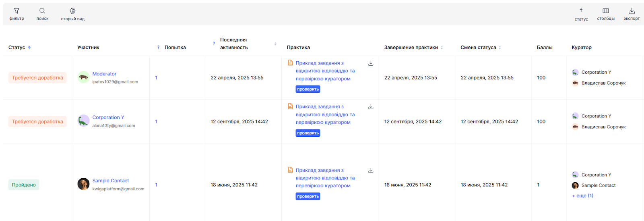644x221 pixels.
Task: Switch to old view (старый вид)
Action: tap(72, 11)
